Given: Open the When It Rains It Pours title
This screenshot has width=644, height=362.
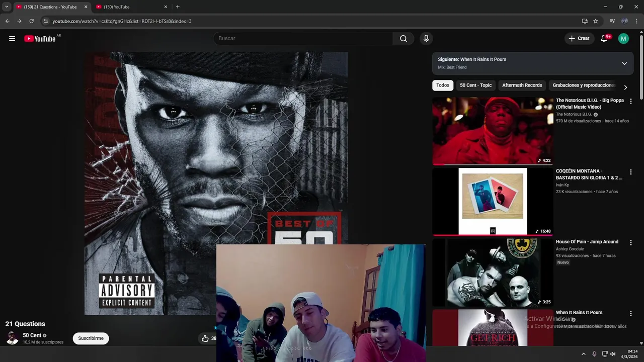Looking at the screenshot, I should 579,313.
